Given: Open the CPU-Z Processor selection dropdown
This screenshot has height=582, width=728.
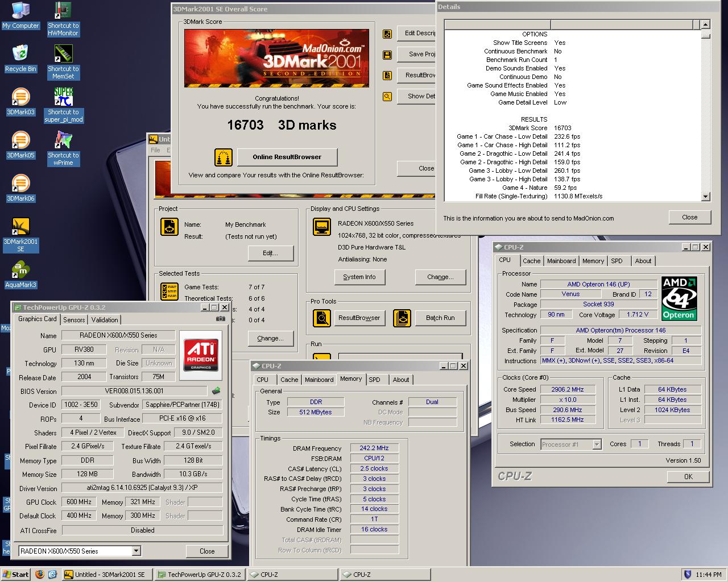Looking at the screenshot, I should pyautogui.click(x=597, y=444).
